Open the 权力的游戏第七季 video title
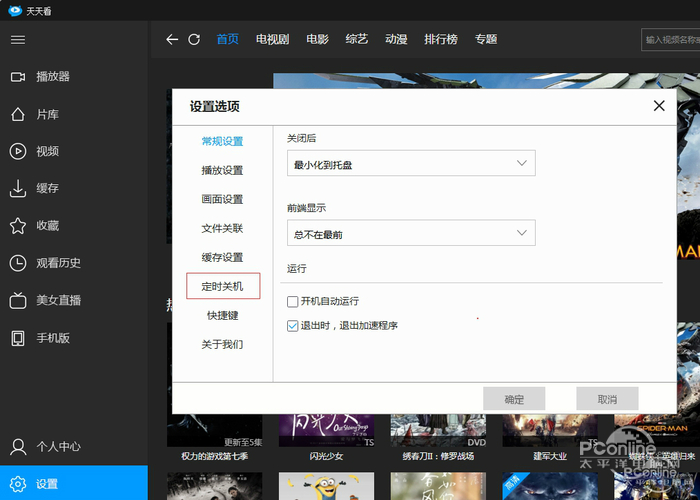 click(215, 456)
